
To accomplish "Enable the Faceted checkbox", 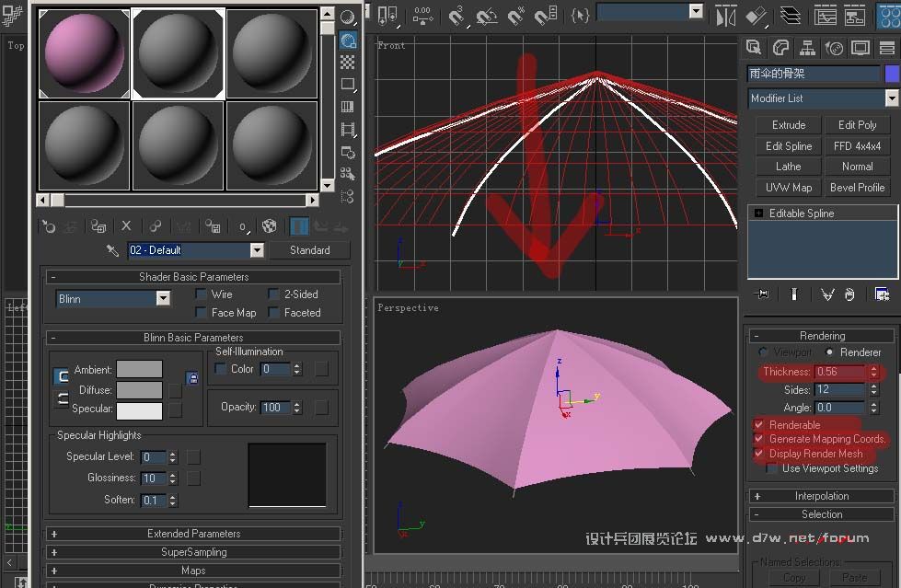I will pos(273,312).
